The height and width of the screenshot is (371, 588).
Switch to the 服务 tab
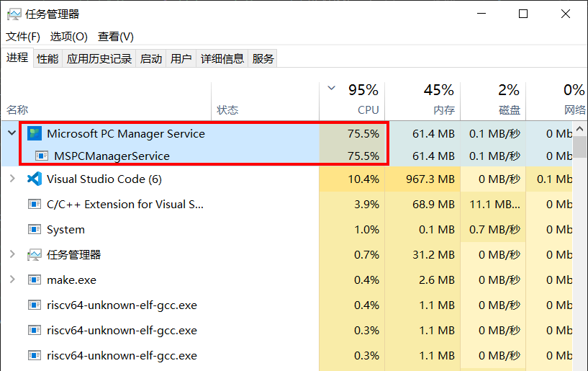click(263, 58)
